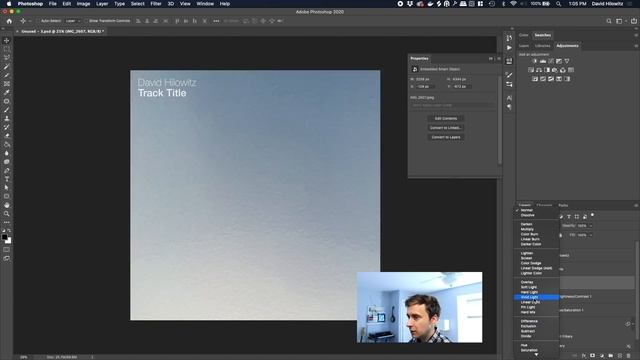
Task: Switch to the Swatches tab
Action: click(x=542, y=35)
